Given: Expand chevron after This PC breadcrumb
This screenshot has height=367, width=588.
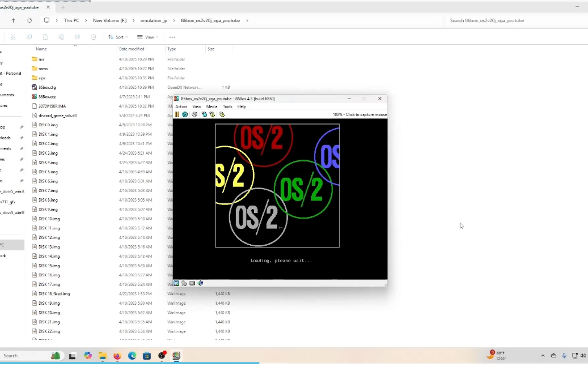Looking at the screenshot, I should point(86,20).
